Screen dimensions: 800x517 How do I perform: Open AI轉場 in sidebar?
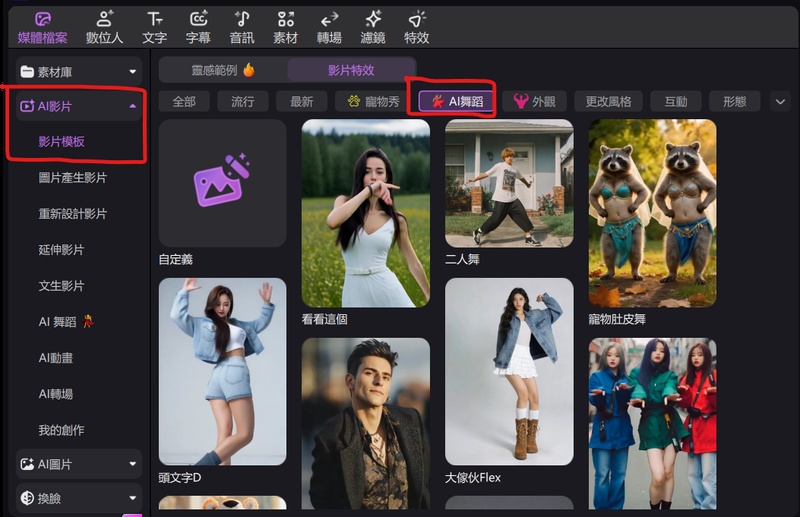56,394
